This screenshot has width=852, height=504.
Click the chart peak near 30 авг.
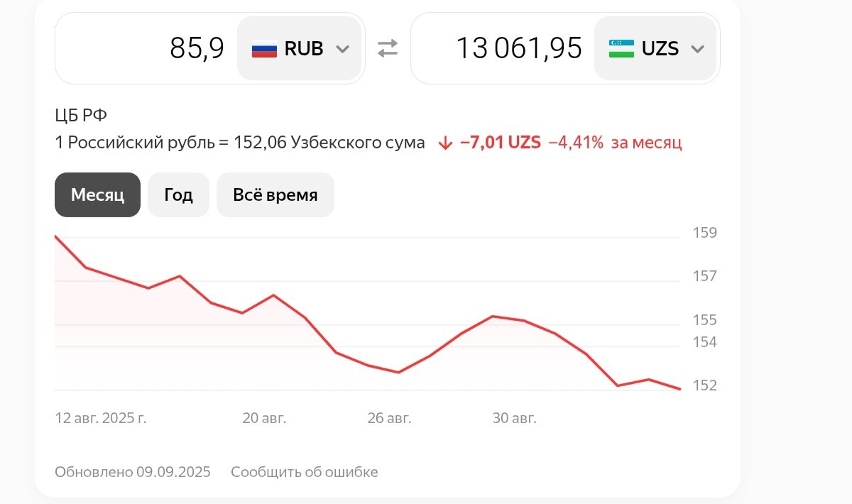[x=493, y=316]
